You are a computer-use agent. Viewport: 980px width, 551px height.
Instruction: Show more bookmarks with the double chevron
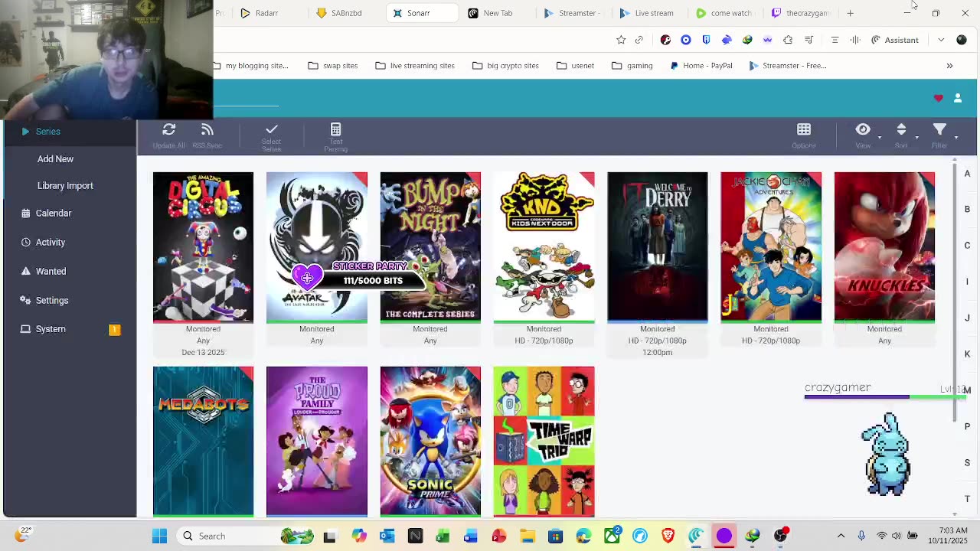click(x=949, y=66)
